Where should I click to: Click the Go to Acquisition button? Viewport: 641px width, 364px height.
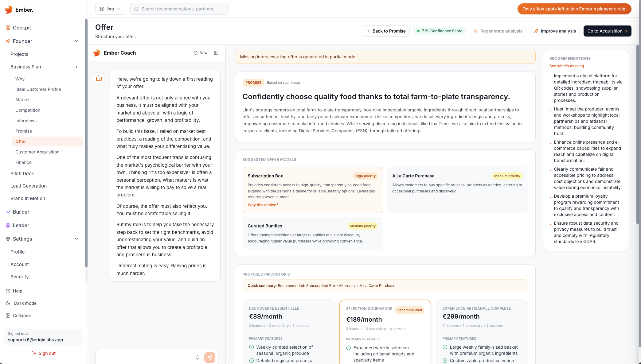coord(607,31)
